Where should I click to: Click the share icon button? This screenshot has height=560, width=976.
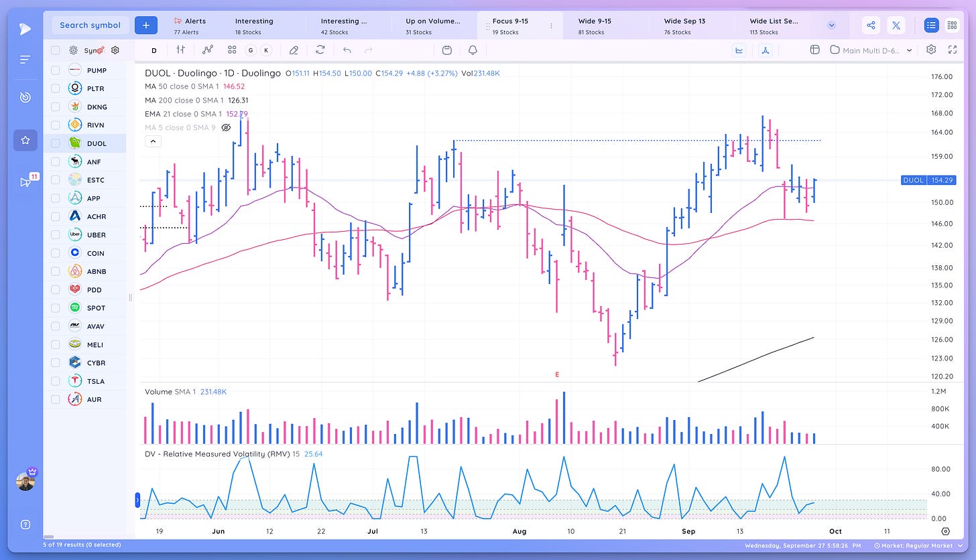pyautogui.click(x=871, y=25)
